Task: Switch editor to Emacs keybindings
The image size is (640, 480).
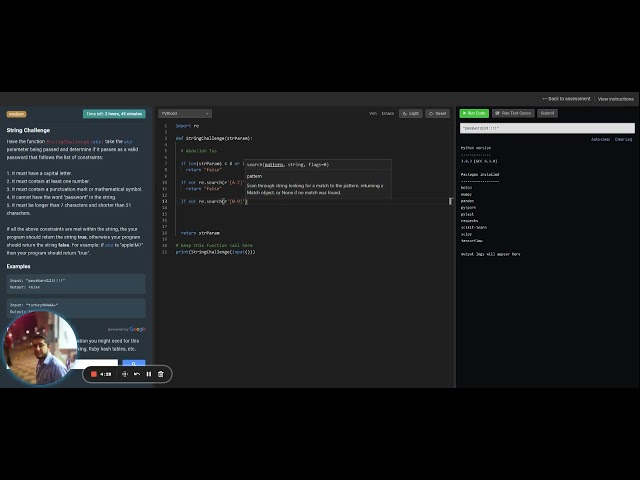Action: (x=388, y=113)
